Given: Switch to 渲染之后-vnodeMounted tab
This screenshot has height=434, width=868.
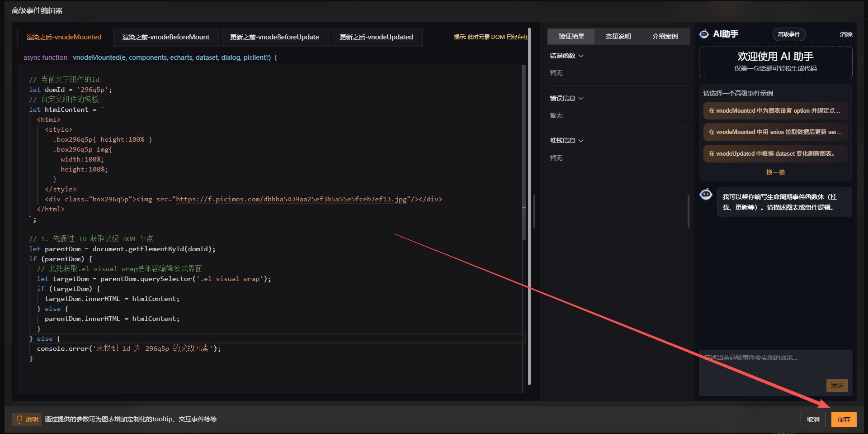Looking at the screenshot, I should click(64, 37).
